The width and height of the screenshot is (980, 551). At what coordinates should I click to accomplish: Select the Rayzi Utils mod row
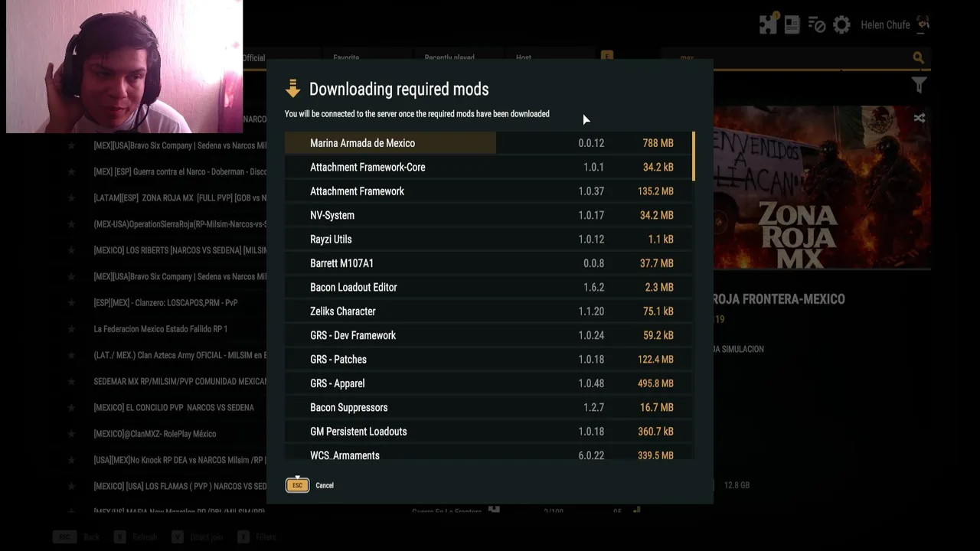tap(488, 240)
